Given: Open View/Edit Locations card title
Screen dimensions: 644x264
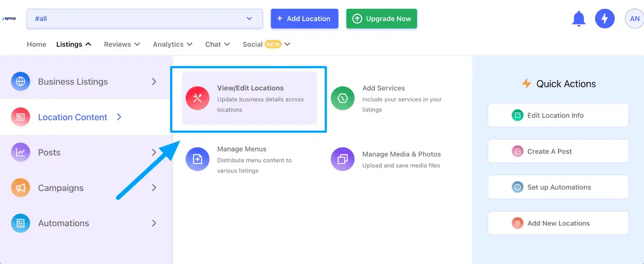Looking at the screenshot, I should (250, 88).
